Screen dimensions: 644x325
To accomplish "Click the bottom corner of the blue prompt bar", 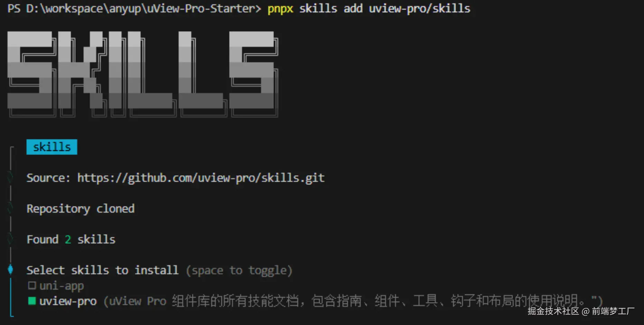I will [x=12, y=314].
